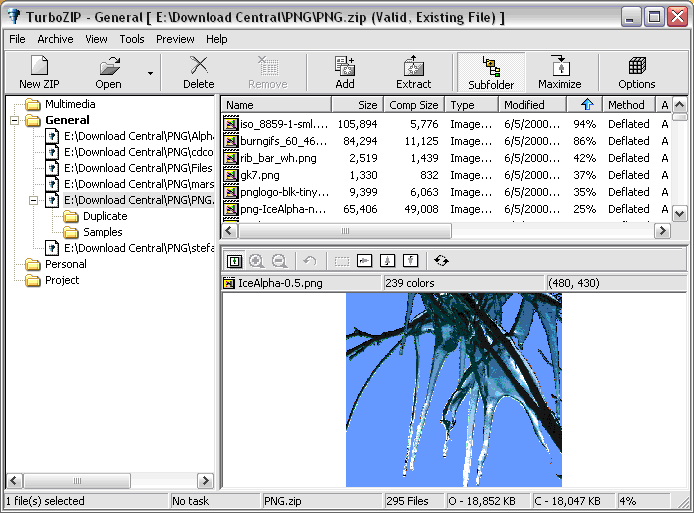Open the View menu
This screenshot has width=694, height=513.
point(96,39)
